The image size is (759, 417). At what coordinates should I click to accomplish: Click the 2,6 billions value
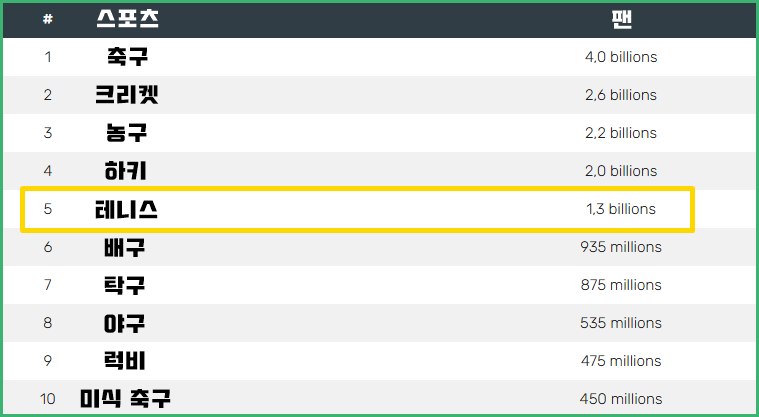tap(621, 95)
